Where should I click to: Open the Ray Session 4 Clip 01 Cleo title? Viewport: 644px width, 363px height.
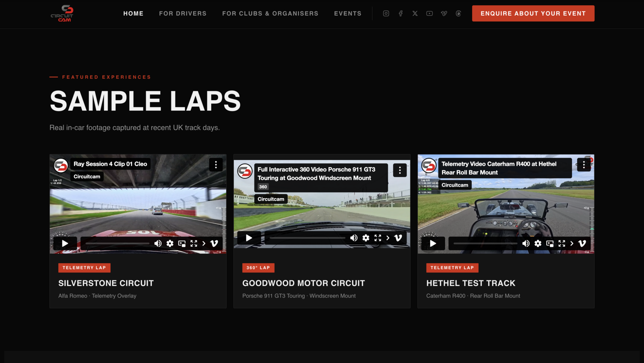pyautogui.click(x=110, y=164)
